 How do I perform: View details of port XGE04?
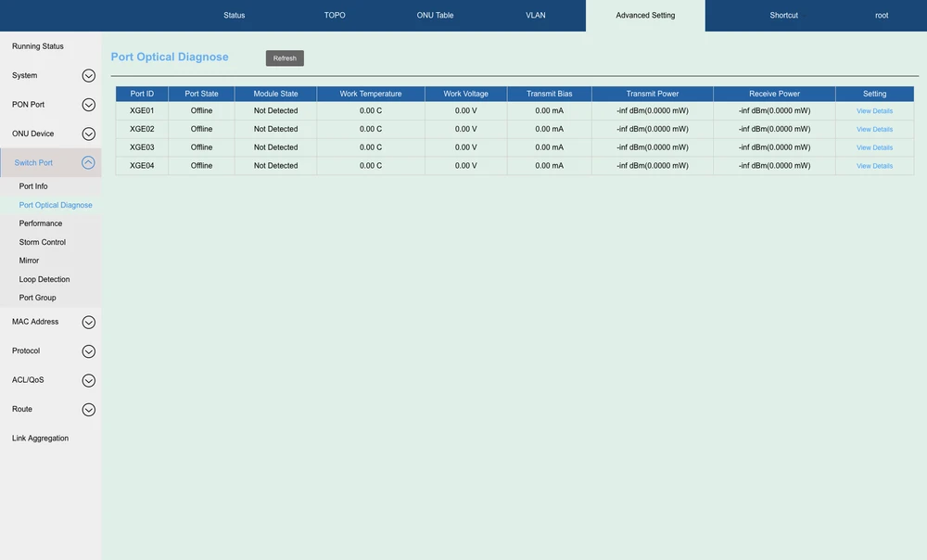874,166
